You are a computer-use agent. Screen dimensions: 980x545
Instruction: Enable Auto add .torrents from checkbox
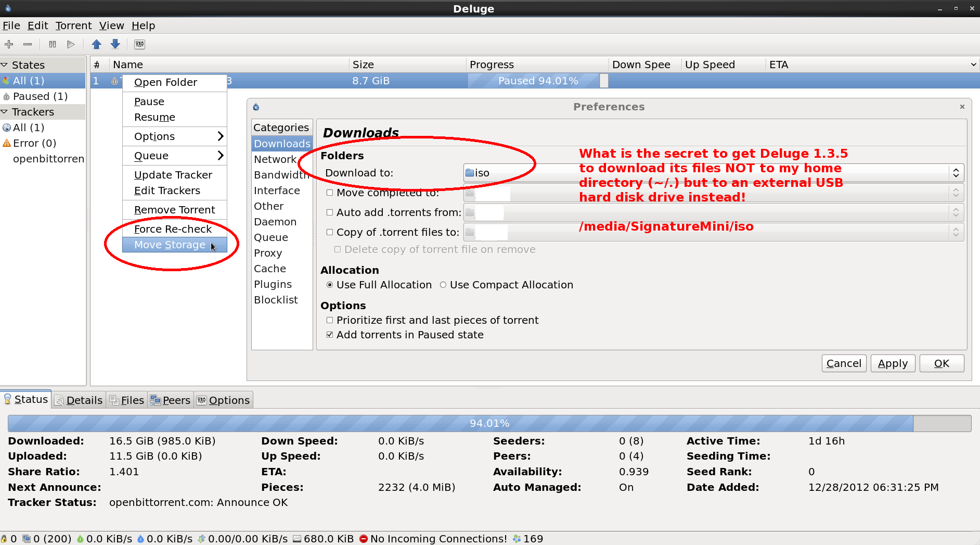click(x=330, y=212)
